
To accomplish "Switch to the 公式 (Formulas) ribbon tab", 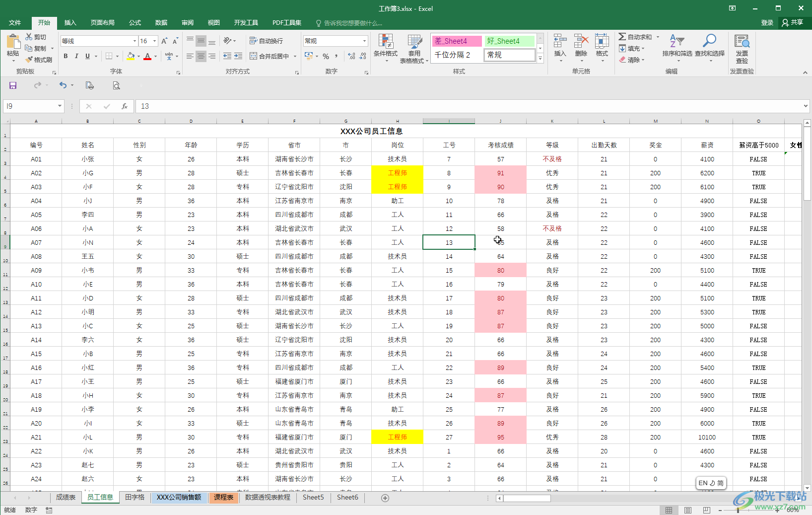I will tap(135, 23).
